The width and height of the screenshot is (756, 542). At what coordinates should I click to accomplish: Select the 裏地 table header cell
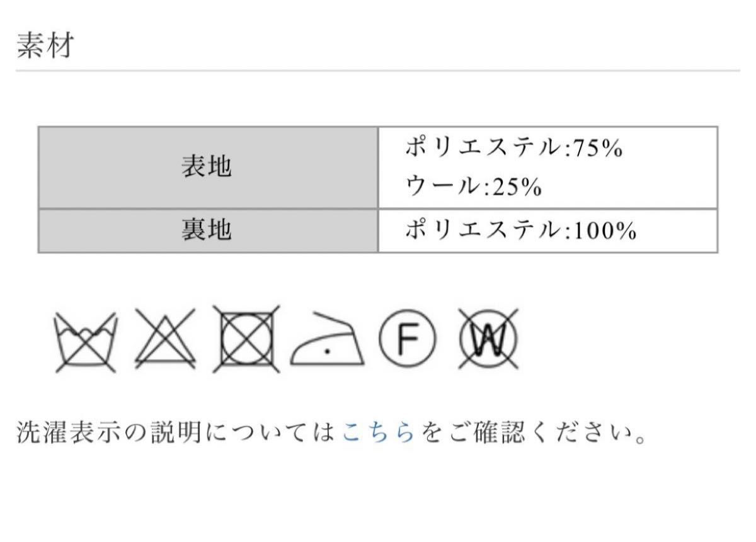(209, 231)
